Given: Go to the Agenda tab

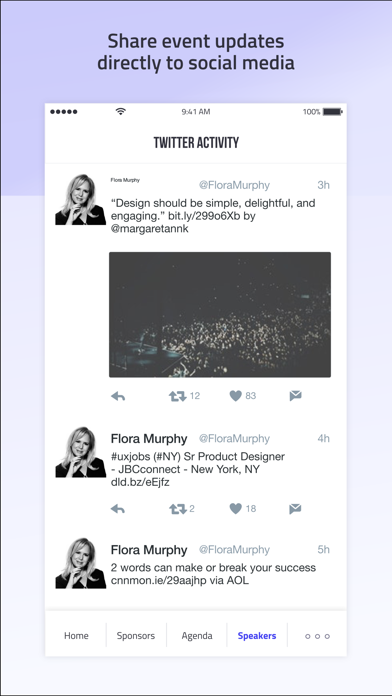Looking at the screenshot, I should pos(197,636).
